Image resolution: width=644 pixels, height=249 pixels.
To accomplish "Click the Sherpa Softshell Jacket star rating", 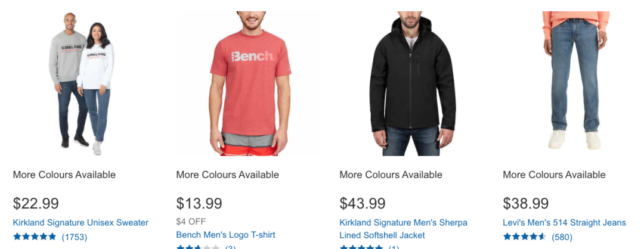I will click(361, 247).
